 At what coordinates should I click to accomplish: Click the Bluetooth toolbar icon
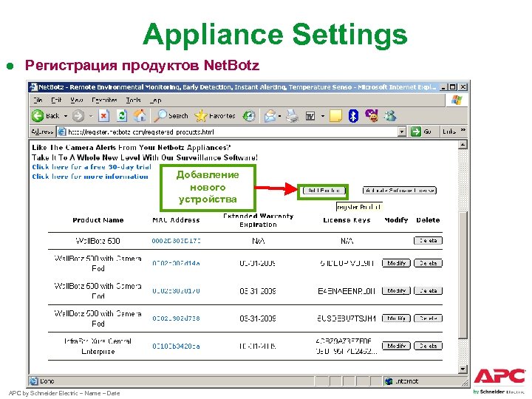point(353,116)
